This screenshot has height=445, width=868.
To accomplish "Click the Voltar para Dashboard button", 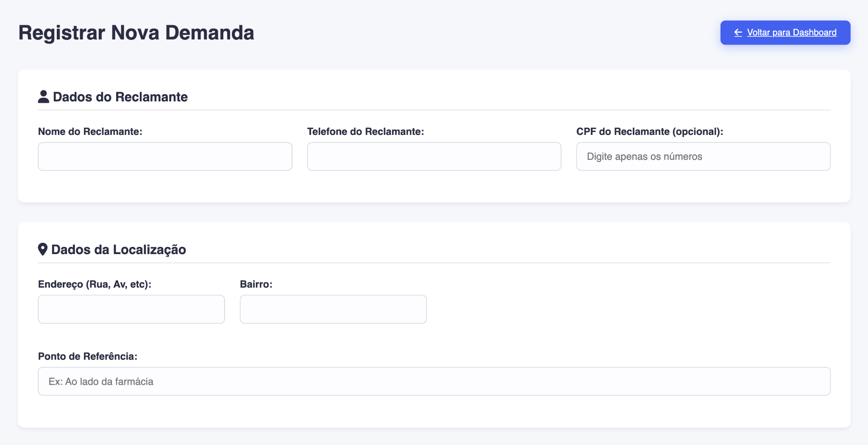I will (x=785, y=32).
